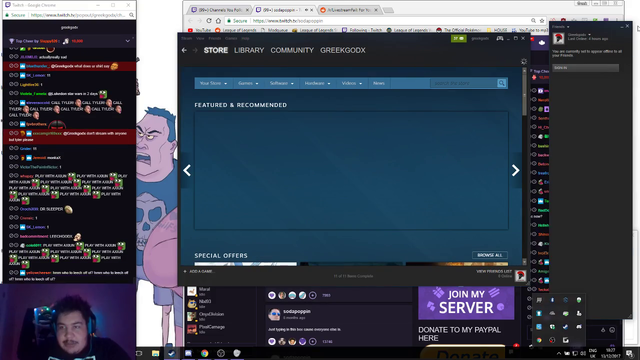Screen dimensions: 640x360
Task: Click the Chrome icon in the tray overflow popup
Action: click(x=539, y=340)
